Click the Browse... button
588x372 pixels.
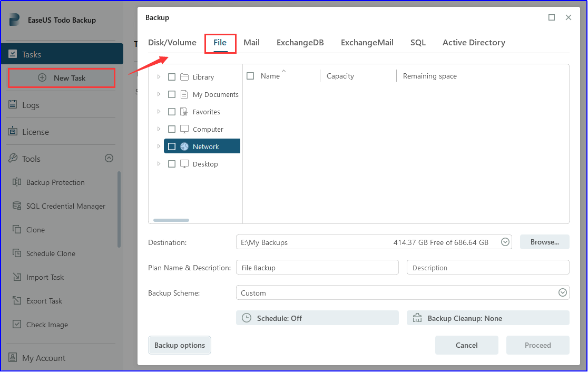[x=544, y=242]
